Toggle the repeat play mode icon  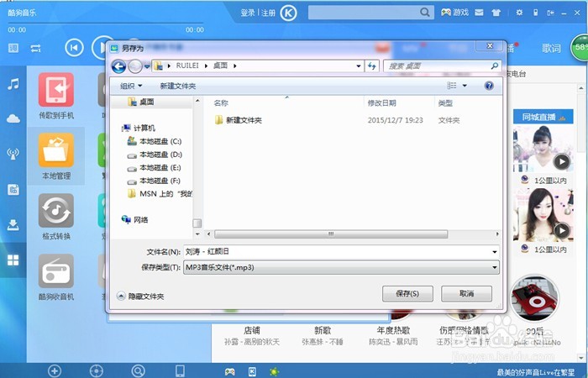point(35,49)
